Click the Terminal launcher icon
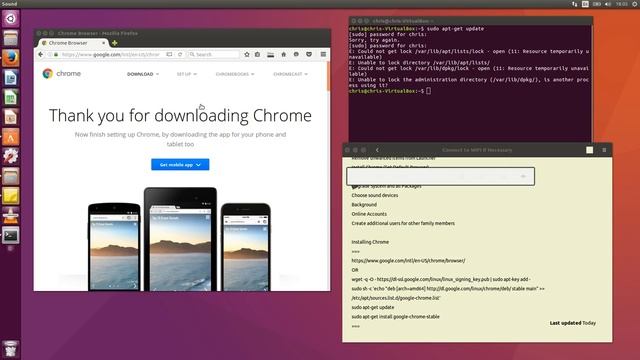 click(11, 236)
